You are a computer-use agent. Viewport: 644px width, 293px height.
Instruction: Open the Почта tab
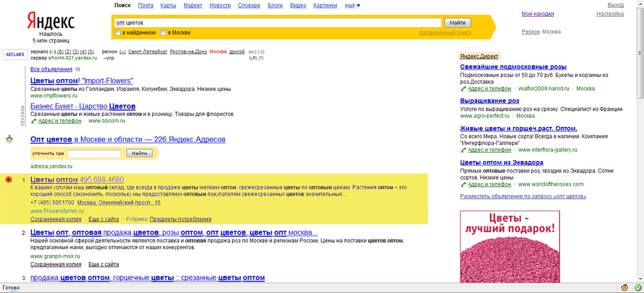click(146, 6)
